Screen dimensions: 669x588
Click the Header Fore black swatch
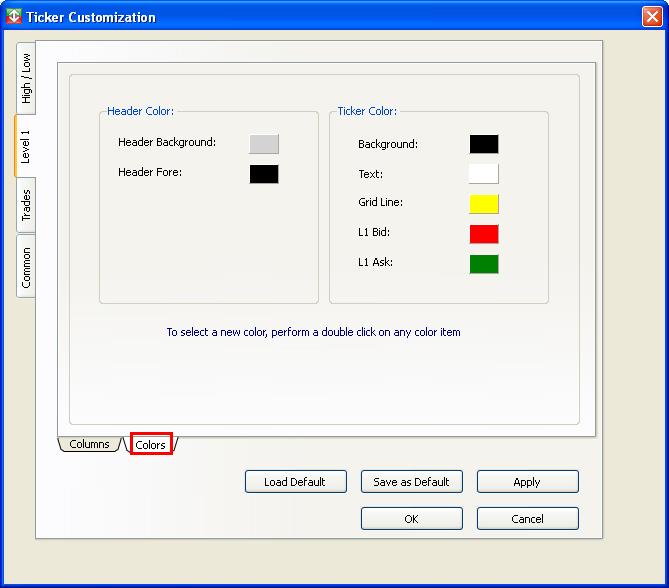(x=264, y=174)
